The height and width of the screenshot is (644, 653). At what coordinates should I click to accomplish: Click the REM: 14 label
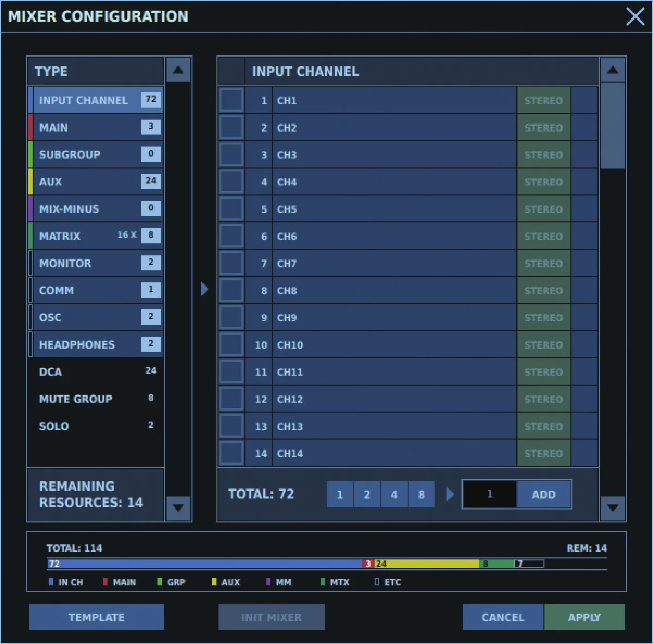click(587, 548)
